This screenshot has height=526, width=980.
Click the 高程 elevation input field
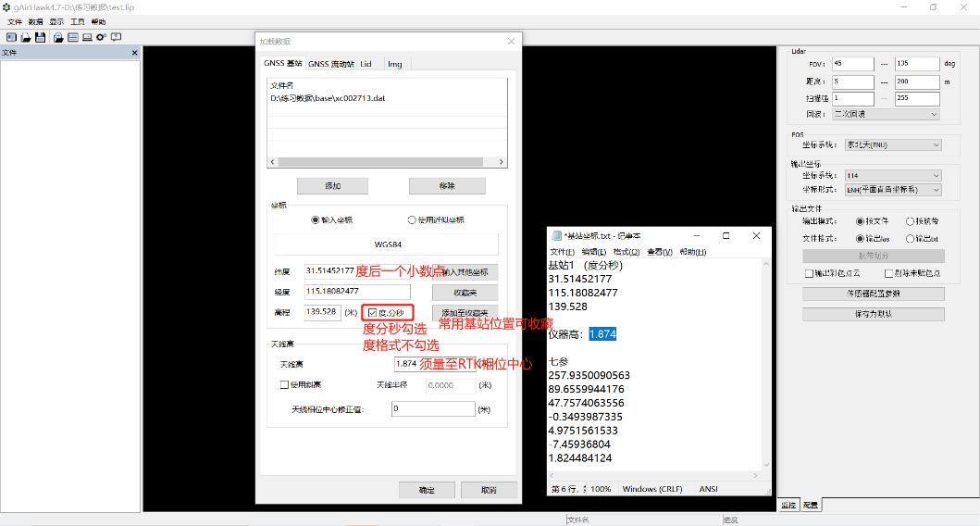(322, 311)
